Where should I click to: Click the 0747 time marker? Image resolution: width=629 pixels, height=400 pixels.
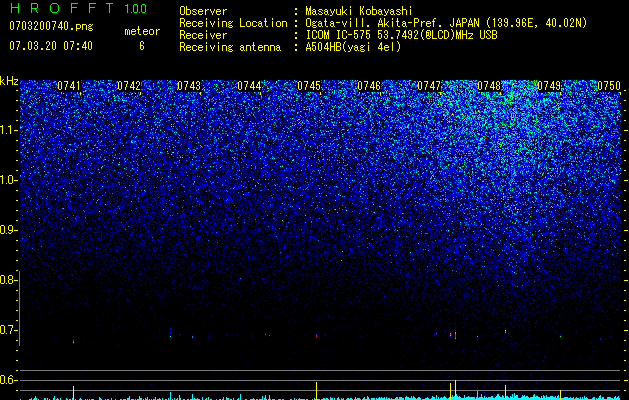pos(429,86)
